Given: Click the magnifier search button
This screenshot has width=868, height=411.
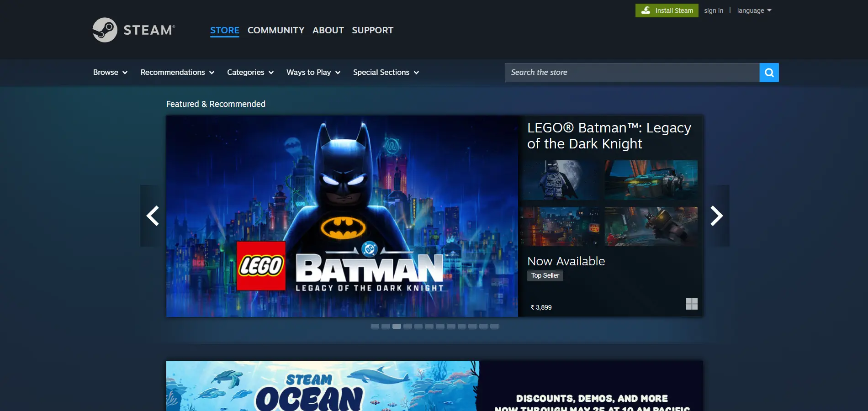Looking at the screenshot, I should coord(769,73).
